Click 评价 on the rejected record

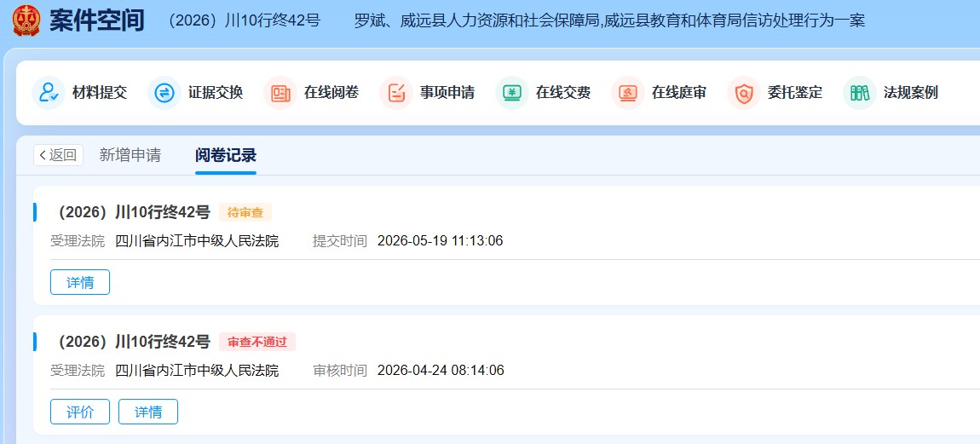80,412
